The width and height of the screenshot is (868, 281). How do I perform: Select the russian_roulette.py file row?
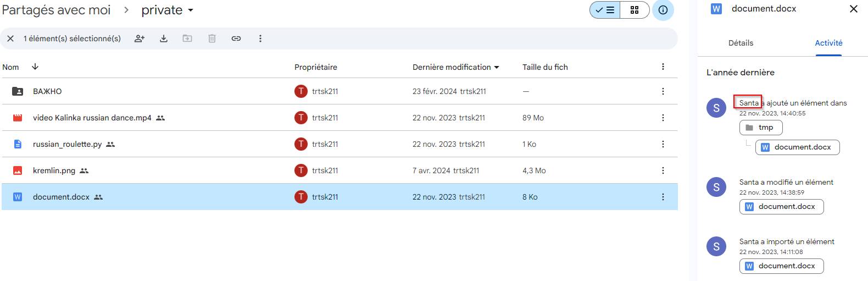click(67, 144)
